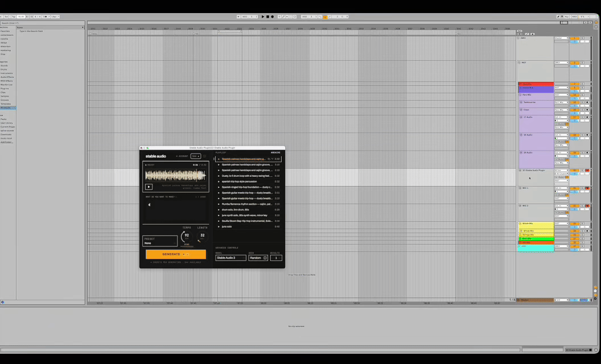Open Plug-Ins browser category
Image resolution: width=601 pixels, height=364 pixels.
click(x=5, y=89)
